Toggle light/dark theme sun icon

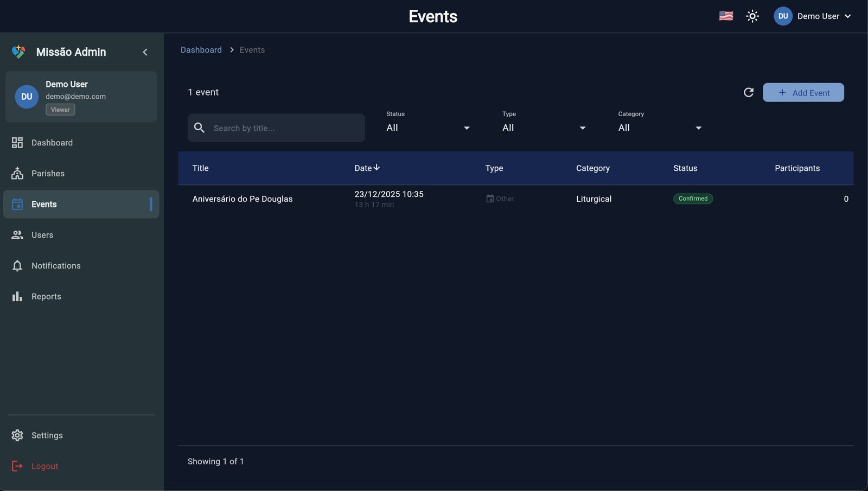[752, 16]
